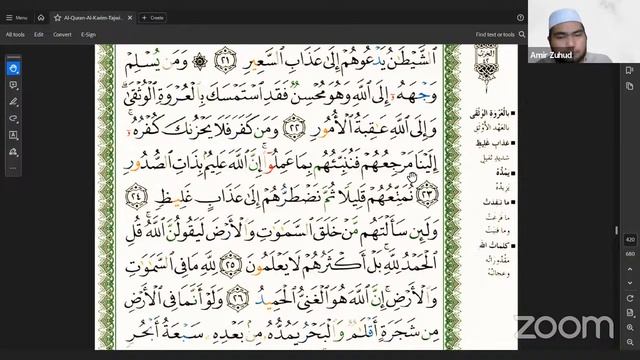
Task: Star the Al-Quran-Al-Karim document tab
Action: pyautogui.click(x=58, y=18)
